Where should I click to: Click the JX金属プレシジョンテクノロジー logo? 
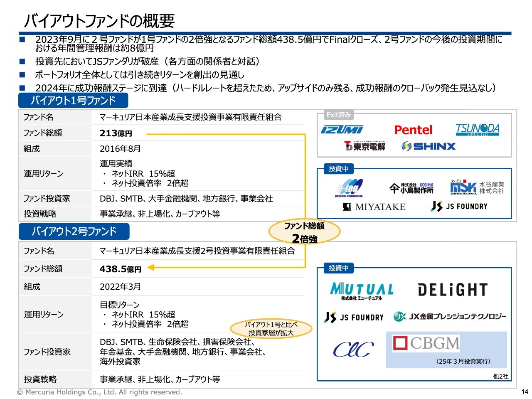pos(450,317)
